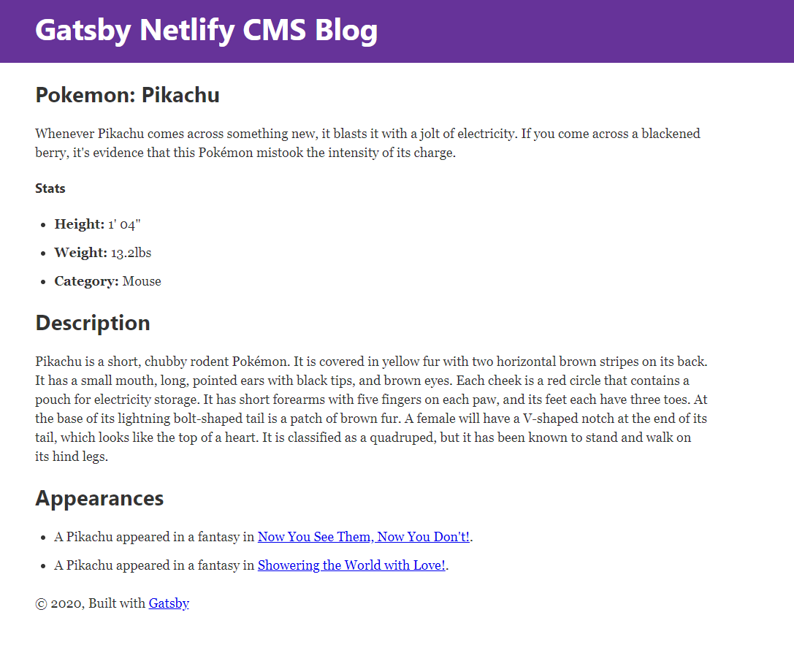Image resolution: width=794 pixels, height=672 pixels.
Task: Click the bolded "Weight:" label
Action: tap(80, 252)
